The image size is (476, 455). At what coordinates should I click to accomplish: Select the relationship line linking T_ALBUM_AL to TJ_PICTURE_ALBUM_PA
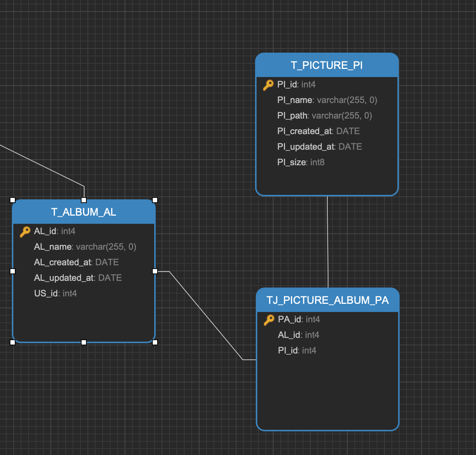206,315
